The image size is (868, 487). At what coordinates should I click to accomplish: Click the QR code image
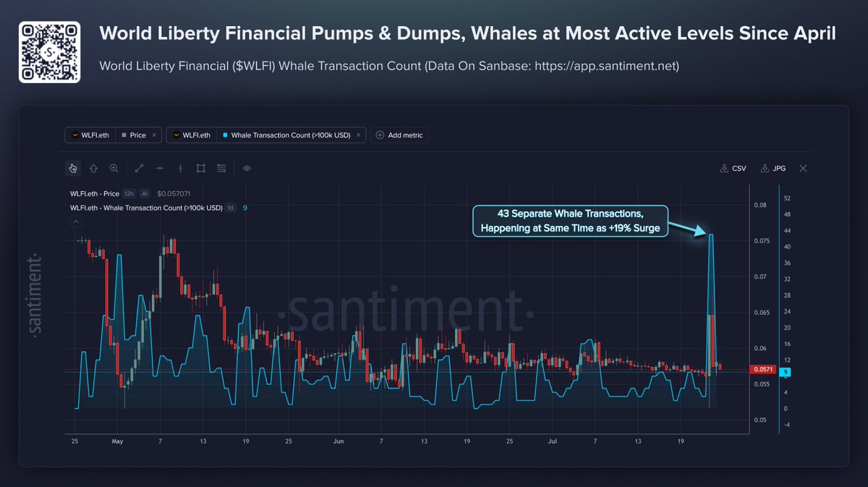(x=49, y=51)
